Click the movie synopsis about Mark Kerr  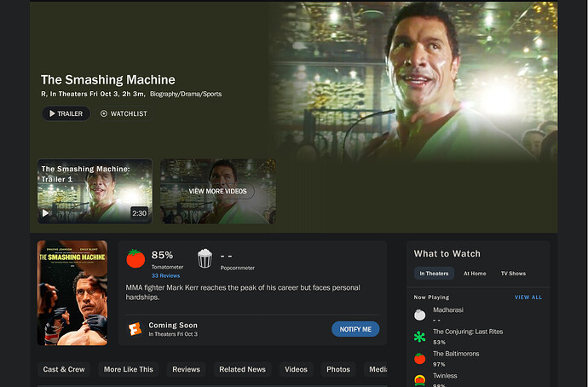[x=243, y=292]
